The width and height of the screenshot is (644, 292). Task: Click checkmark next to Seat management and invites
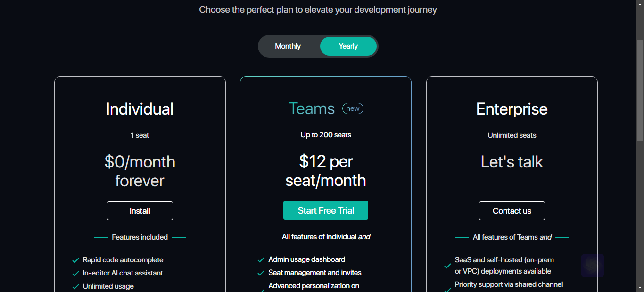(261, 273)
